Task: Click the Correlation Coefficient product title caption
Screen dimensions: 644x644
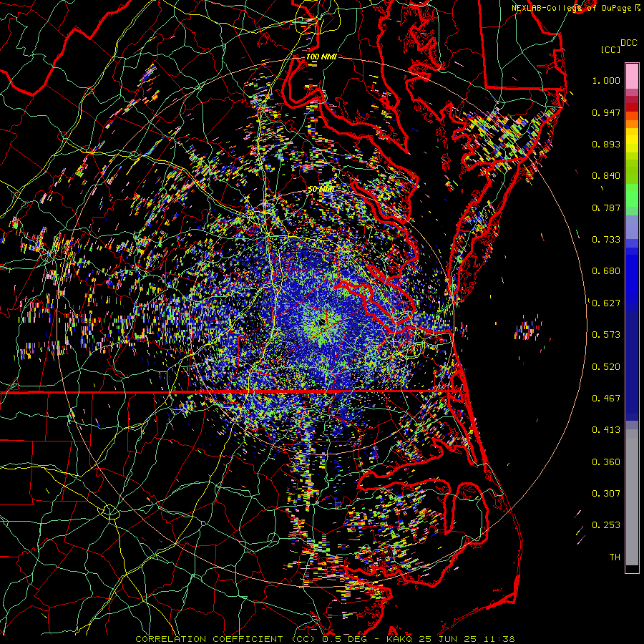Action: (x=325, y=639)
